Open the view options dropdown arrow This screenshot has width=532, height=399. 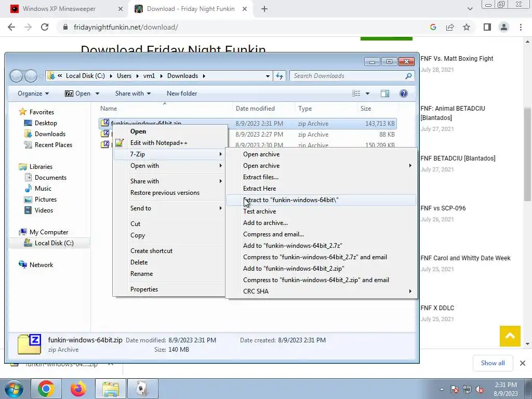tap(367, 94)
